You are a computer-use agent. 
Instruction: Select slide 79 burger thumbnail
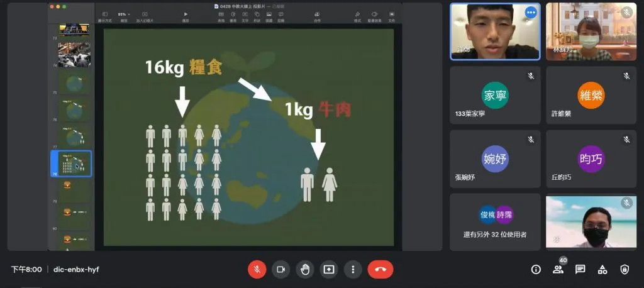(74, 187)
